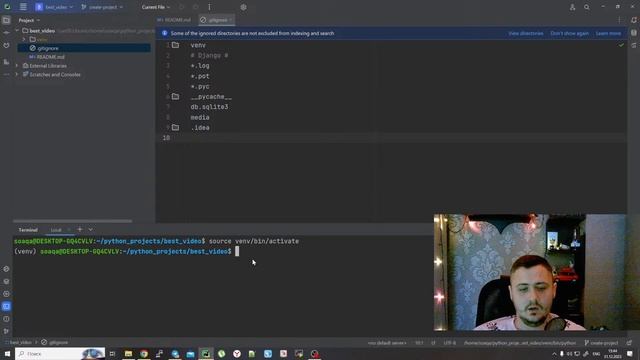Click on the media line in editor

(200, 117)
